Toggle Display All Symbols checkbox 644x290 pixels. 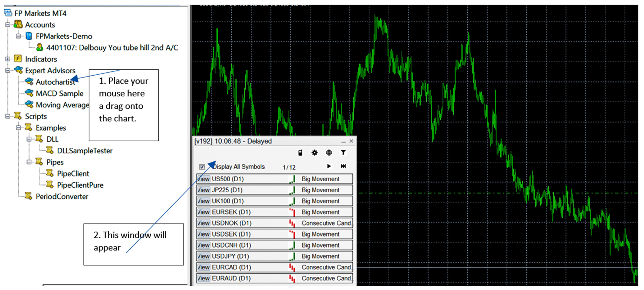coord(202,167)
